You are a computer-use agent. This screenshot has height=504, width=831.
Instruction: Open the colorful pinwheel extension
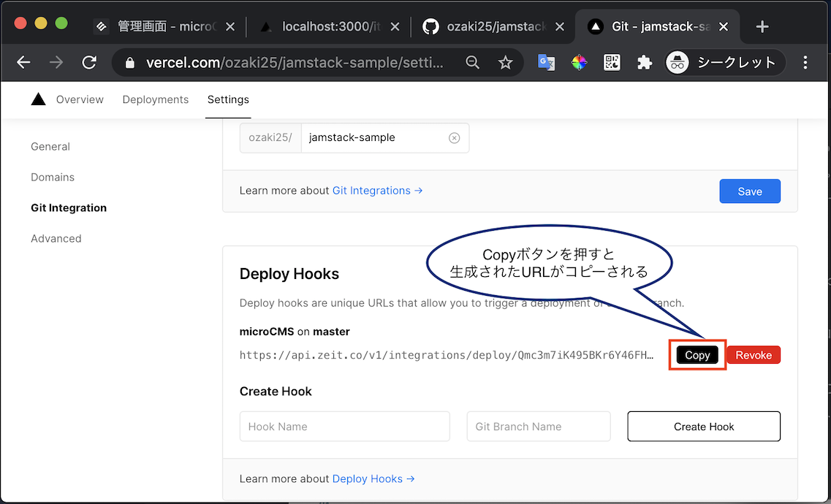579,63
